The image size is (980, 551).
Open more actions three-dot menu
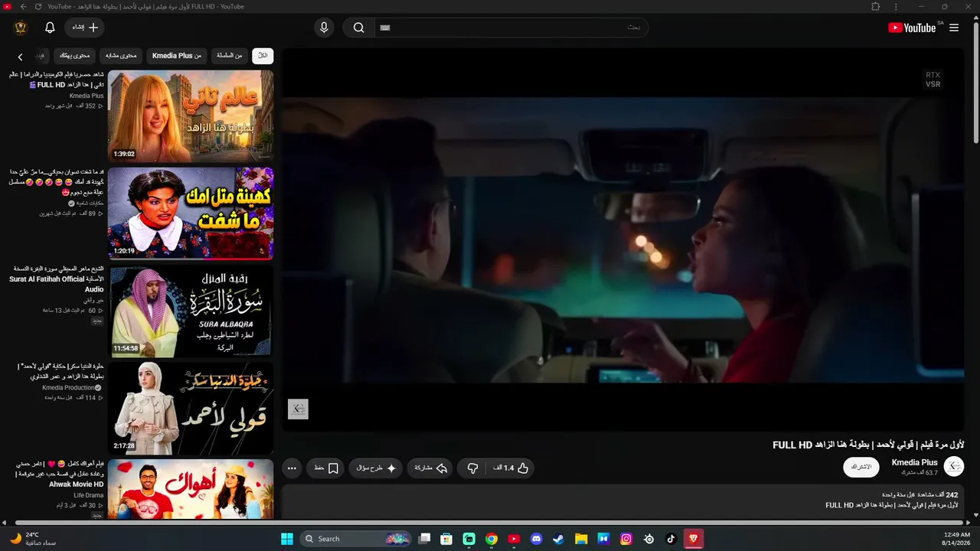tap(292, 468)
